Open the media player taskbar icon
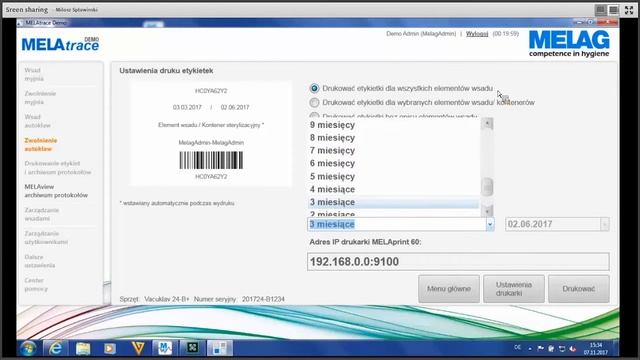 coord(109,348)
